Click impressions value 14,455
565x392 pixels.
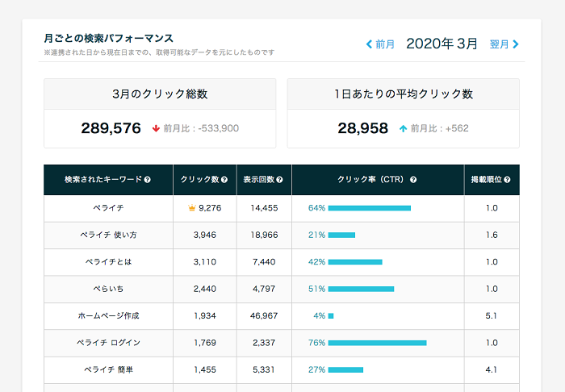(264, 208)
